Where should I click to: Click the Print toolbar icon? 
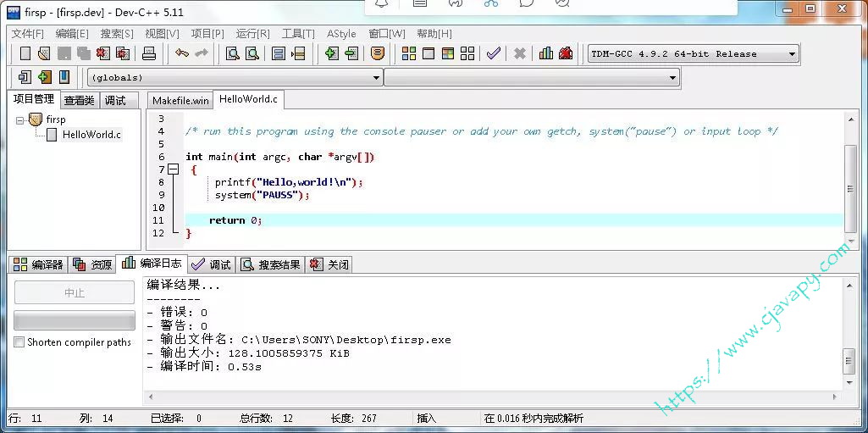pos(149,53)
